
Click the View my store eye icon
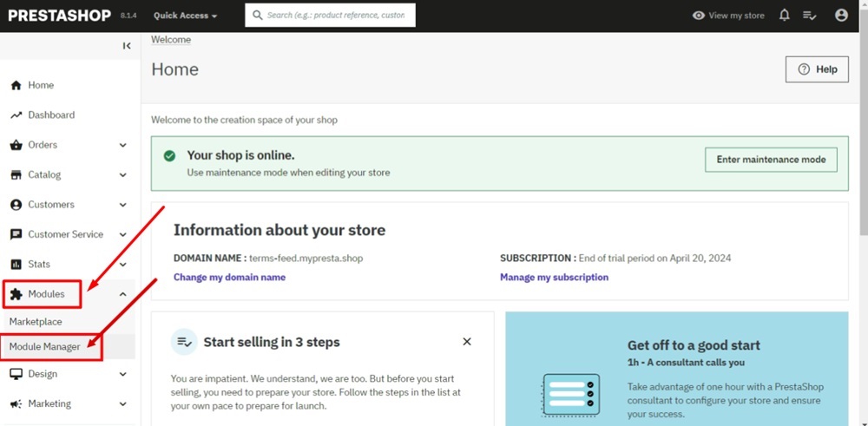[x=699, y=16]
